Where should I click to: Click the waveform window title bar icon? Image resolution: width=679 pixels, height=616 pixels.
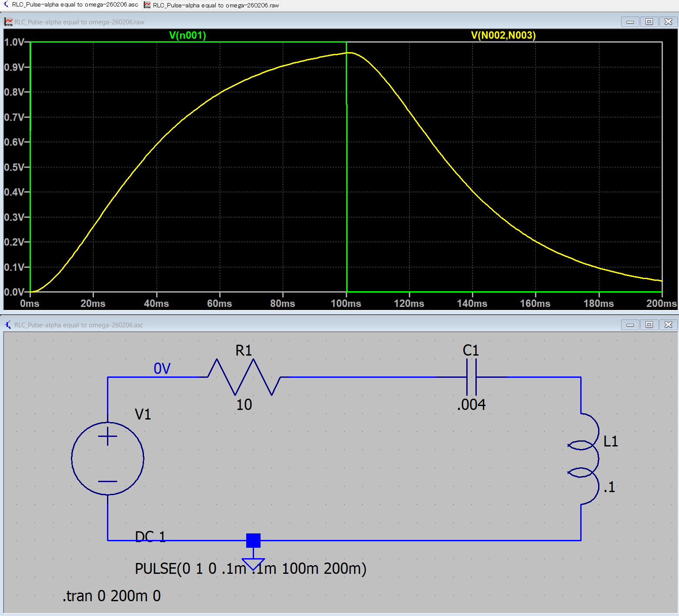[8, 22]
